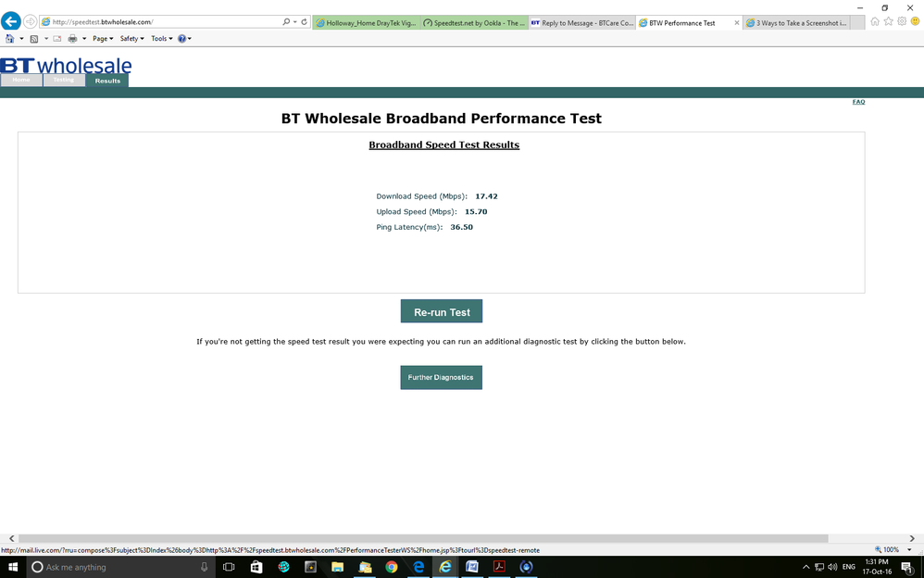Click the Broadband Speed Test Results heading

pyautogui.click(x=443, y=145)
